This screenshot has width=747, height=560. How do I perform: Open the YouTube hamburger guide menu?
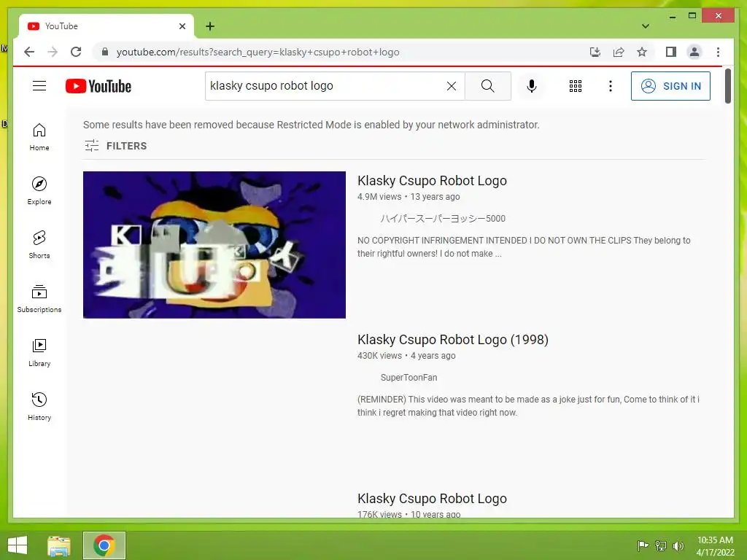click(39, 86)
